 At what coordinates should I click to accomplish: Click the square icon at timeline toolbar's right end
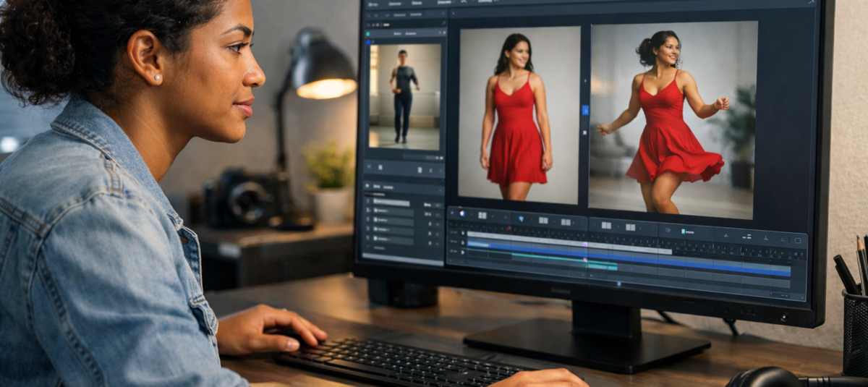(x=796, y=240)
